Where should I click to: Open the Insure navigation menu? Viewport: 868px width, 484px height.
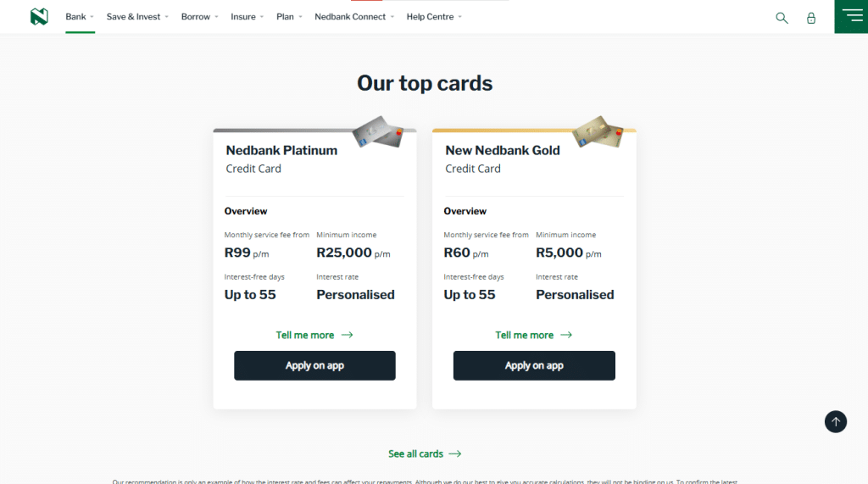pos(247,17)
